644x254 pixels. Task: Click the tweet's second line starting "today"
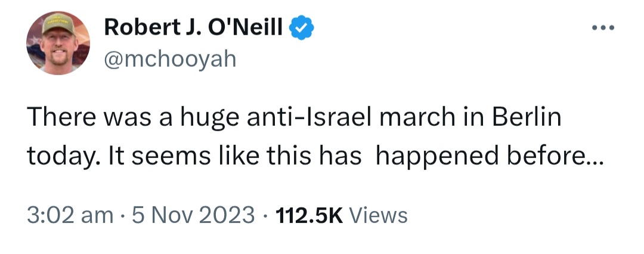point(315,157)
